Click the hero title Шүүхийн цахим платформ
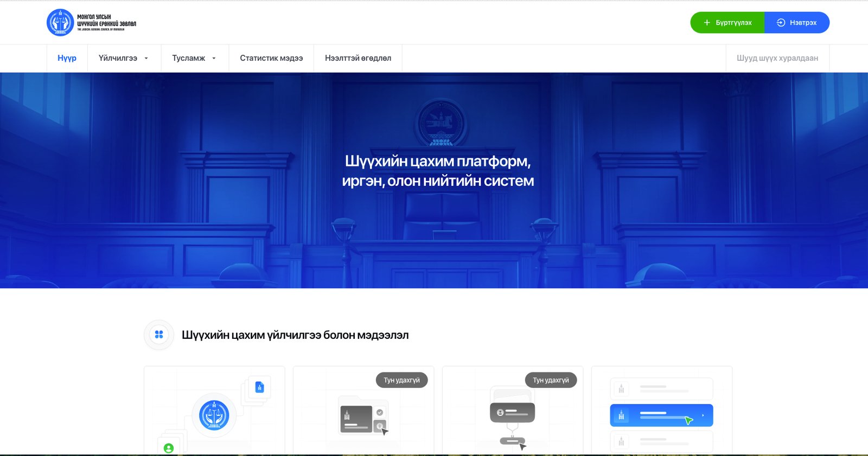Image resolution: width=868 pixels, height=456 pixels. pyautogui.click(x=438, y=161)
